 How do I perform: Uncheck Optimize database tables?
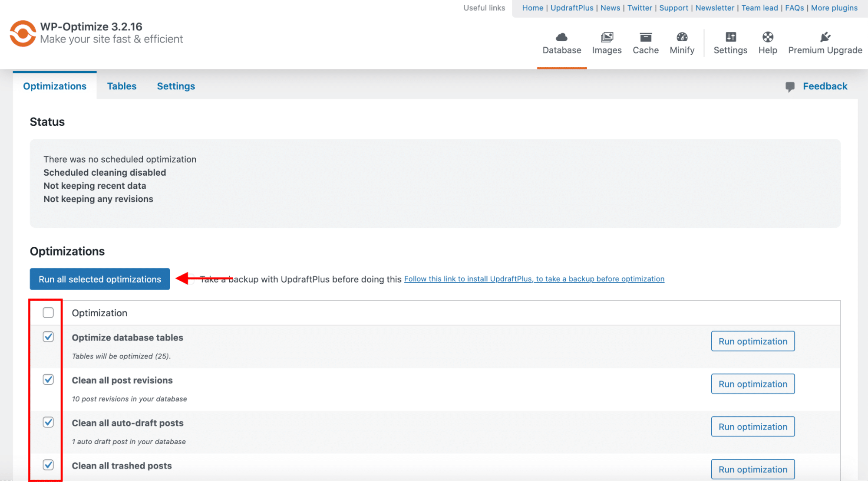(x=48, y=336)
